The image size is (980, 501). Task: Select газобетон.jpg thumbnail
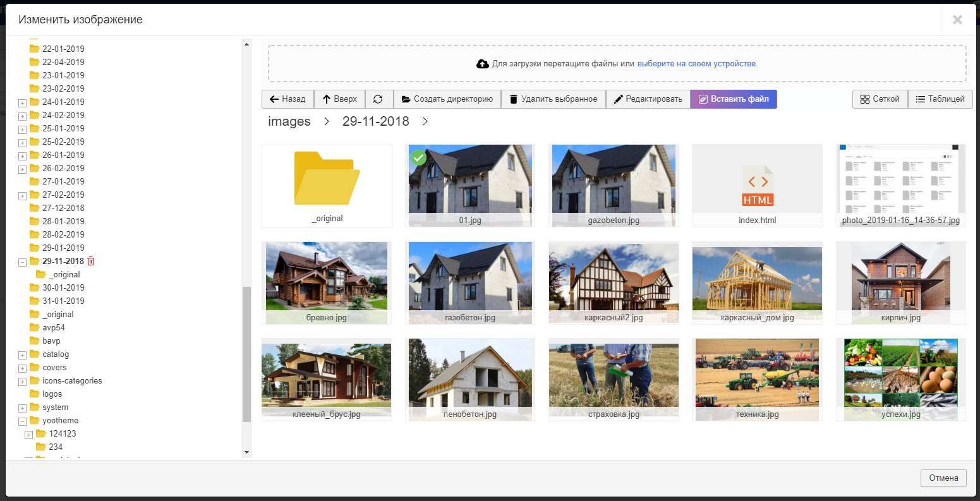pyautogui.click(x=470, y=282)
